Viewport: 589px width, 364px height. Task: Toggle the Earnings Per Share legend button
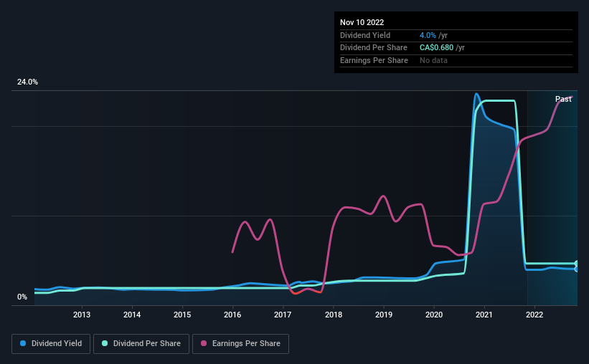[x=240, y=344]
